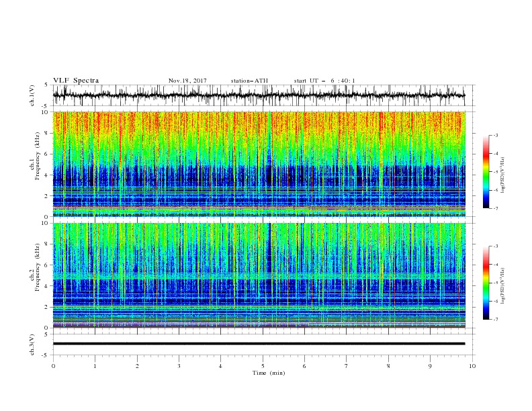Click the "ch.3(V)" axis label

click(x=32, y=345)
